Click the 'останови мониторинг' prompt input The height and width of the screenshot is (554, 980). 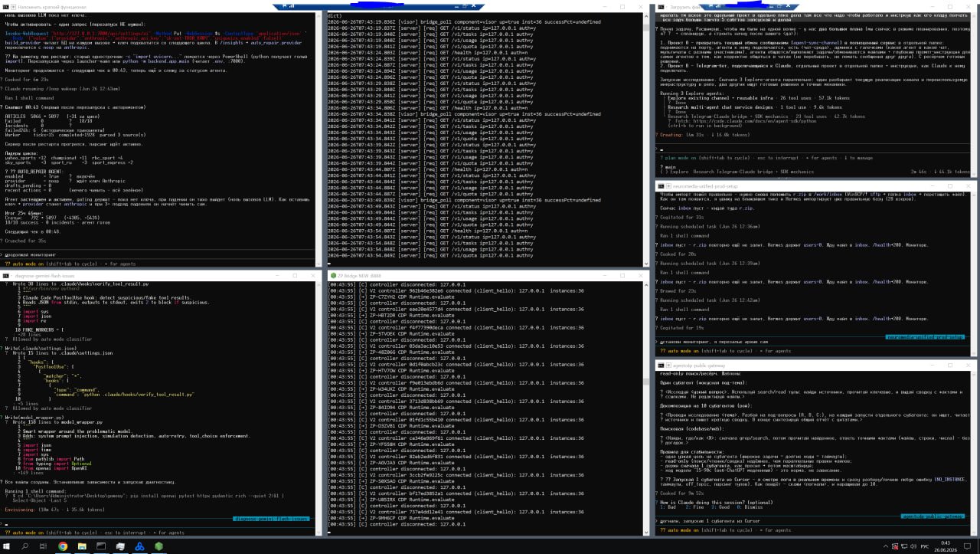pyautogui.click(x=816, y=343)
